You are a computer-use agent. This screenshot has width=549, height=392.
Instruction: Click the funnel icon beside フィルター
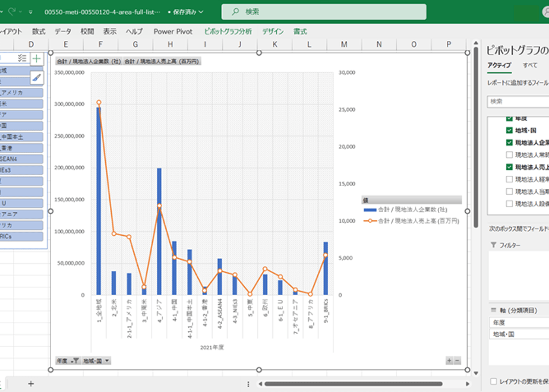click(x=493, y=245)
